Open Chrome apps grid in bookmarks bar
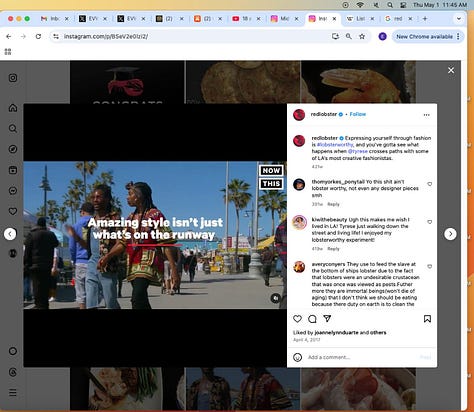474x412 pixels. (8, 52)
